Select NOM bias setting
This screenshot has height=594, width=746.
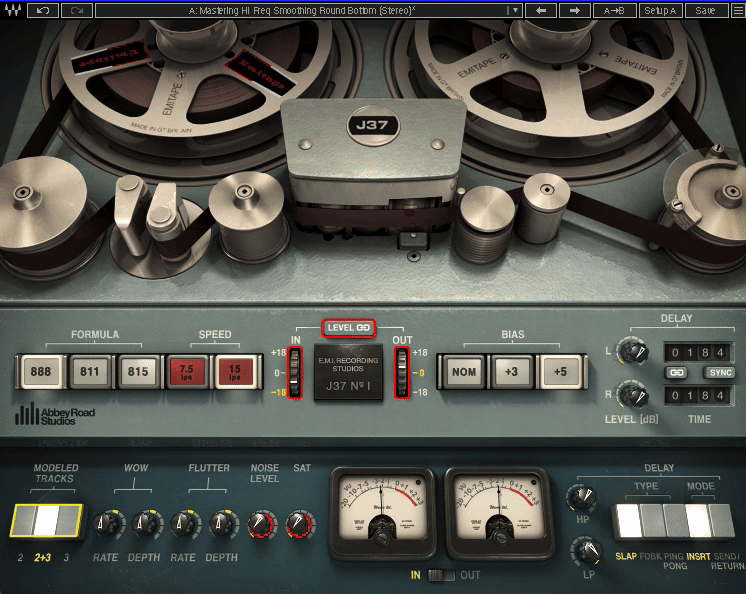tap(464, 371)
